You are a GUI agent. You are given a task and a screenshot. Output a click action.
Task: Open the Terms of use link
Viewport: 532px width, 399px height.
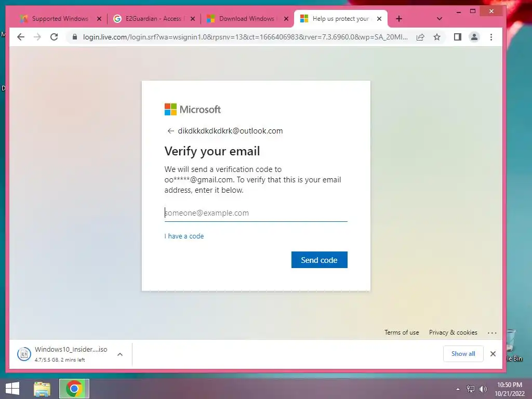pos(402,332)
